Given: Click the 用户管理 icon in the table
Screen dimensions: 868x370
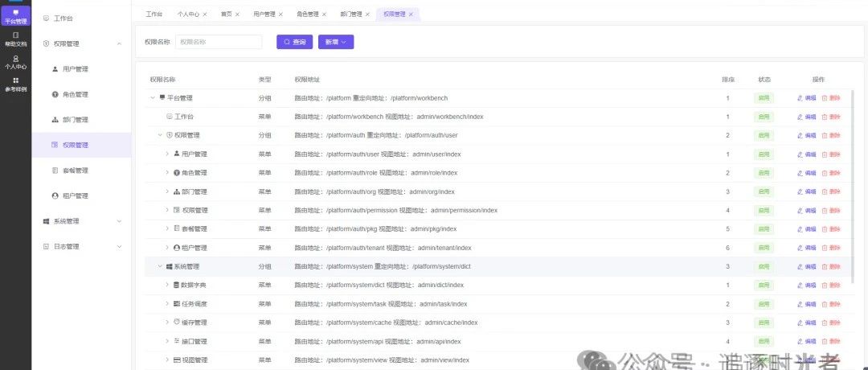Looking at the screenshot, I should (x=177, y=154).
